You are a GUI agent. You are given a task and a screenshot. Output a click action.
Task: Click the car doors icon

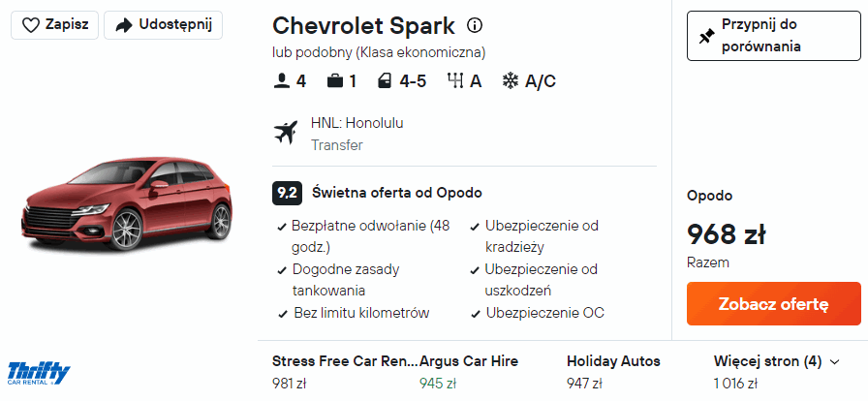point(386,81)
